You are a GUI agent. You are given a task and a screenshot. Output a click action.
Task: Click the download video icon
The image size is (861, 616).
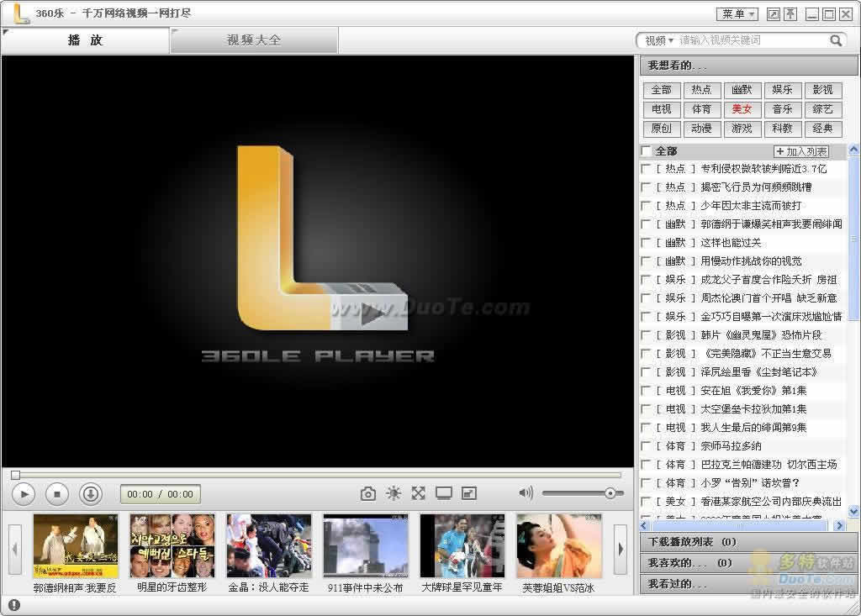click(91, 494)
